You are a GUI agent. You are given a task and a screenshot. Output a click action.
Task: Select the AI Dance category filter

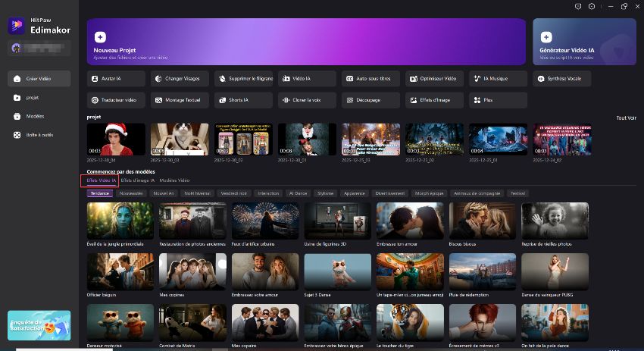(299, 193)
